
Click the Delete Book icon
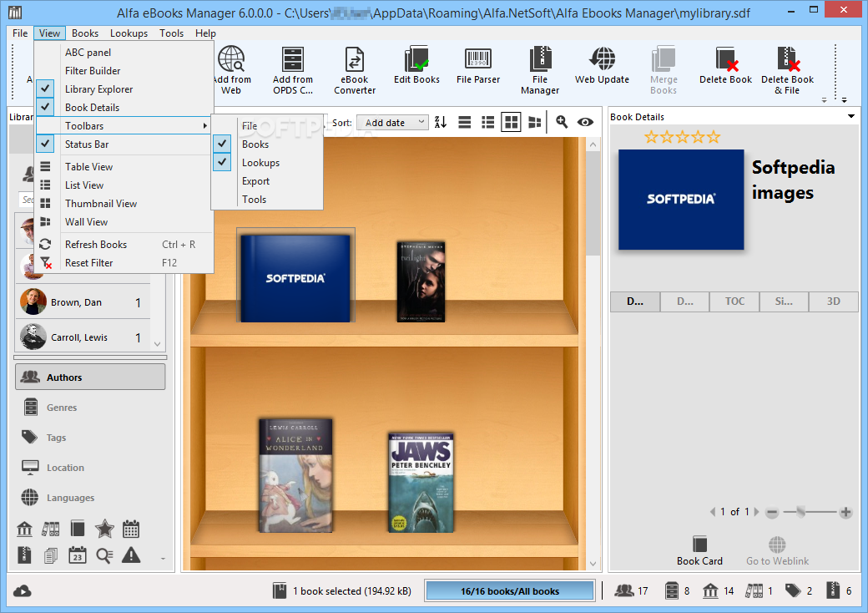coord(725,67)
